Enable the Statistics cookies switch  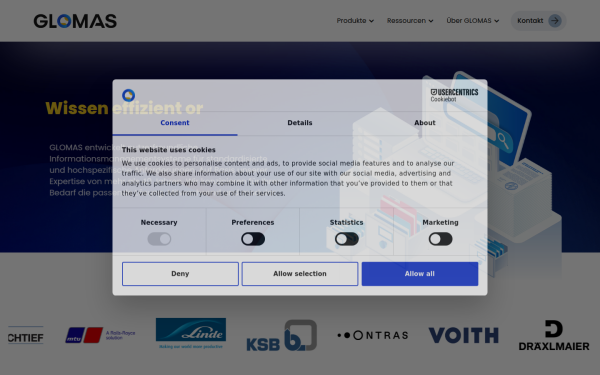347,239
